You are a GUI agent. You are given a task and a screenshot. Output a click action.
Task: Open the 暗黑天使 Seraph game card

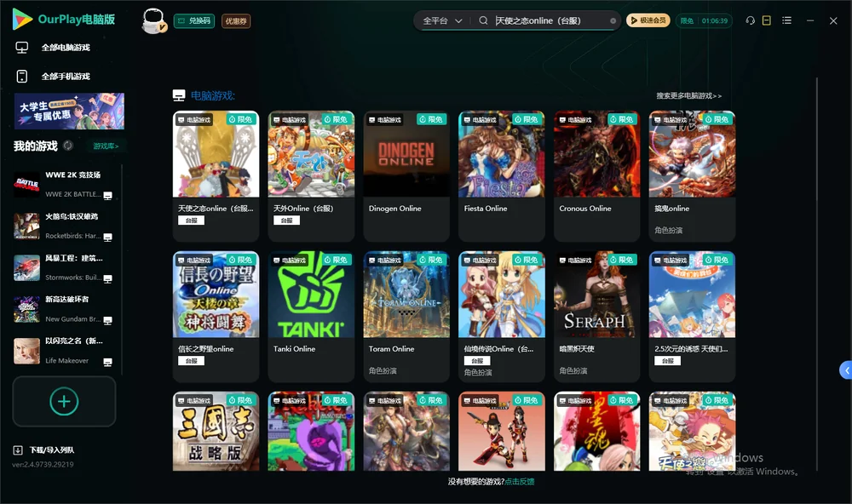pyautogui.click(x=596, y=316)
